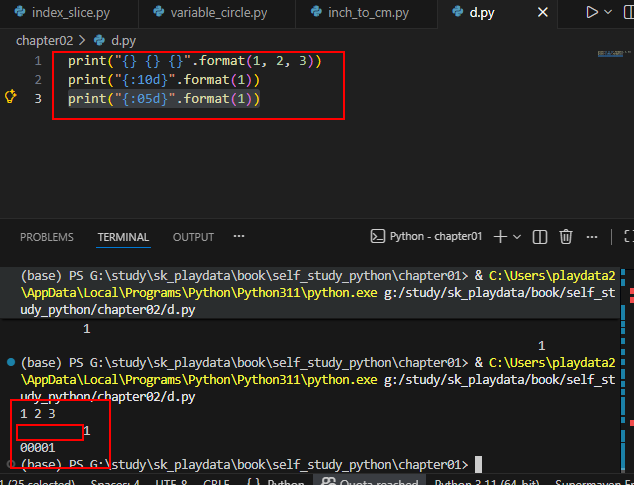Viewport: 634px width, 485px height.
Task: Click the terminal output line "00001"
Action: (x=38, y=448)
